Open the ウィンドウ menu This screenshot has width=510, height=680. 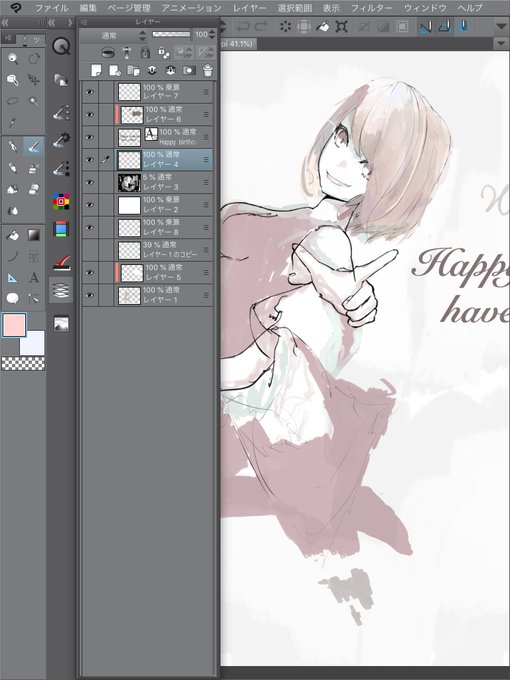click(425, 8)
